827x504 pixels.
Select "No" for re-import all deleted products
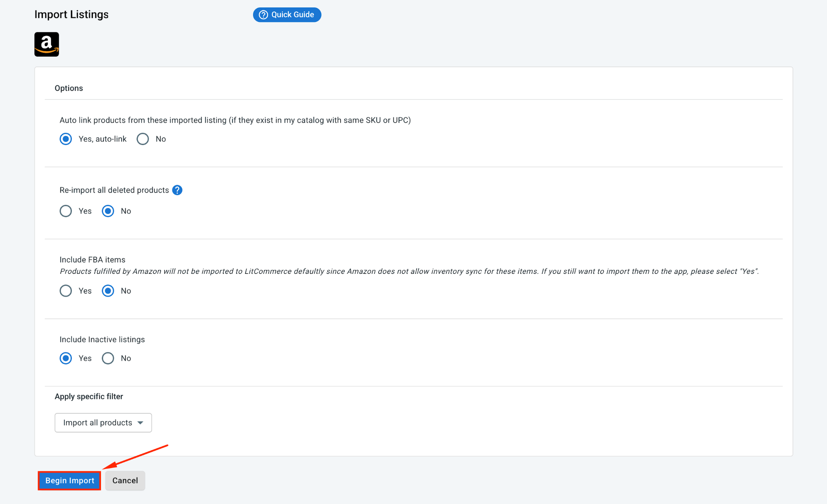[108, 211]
